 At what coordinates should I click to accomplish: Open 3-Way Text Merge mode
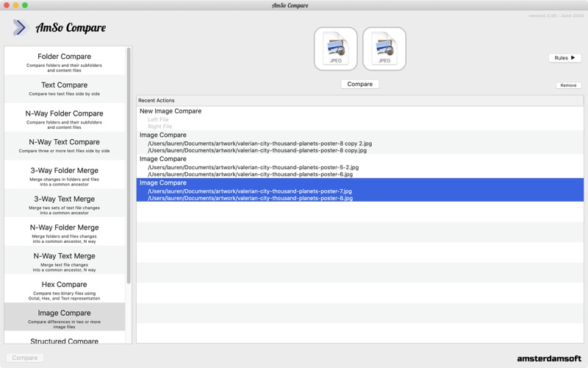(x=65, y=203)
